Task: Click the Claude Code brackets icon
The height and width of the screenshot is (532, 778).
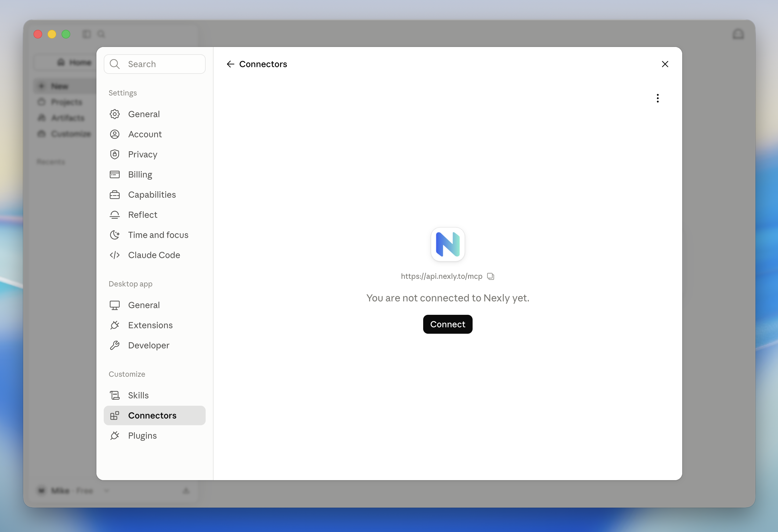Action: click(114, 255)
